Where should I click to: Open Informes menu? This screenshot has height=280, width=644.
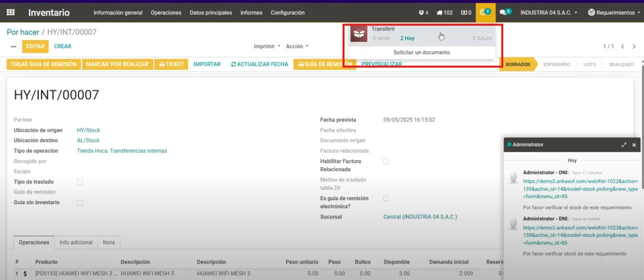tap(251, 12)
